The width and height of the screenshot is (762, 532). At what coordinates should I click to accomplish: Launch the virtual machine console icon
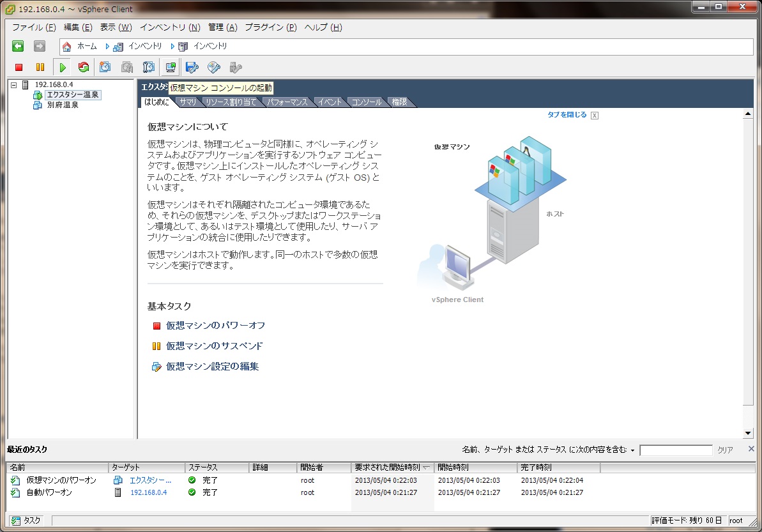tap(171, 67)
